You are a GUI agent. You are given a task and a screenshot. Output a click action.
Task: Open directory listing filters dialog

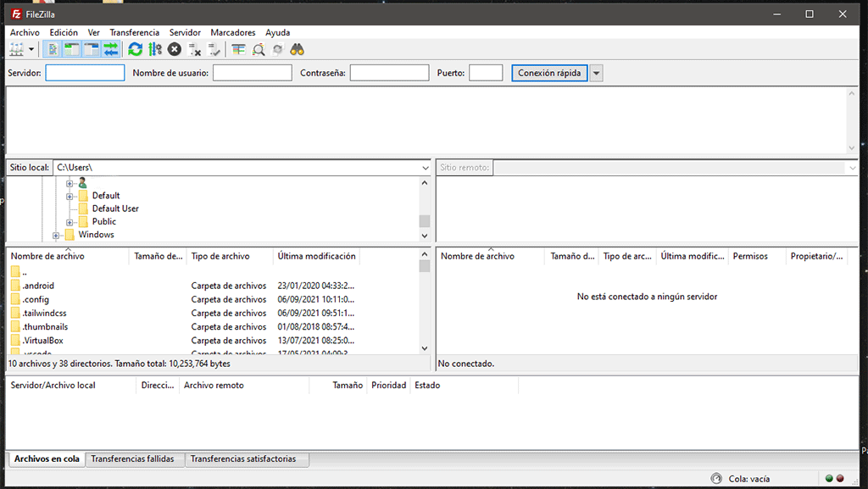238,50
